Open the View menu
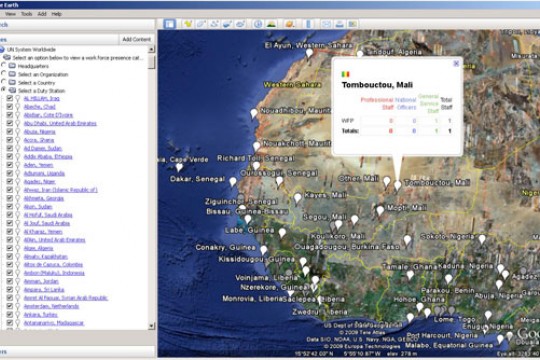540x360 pixels. [10, 14]
